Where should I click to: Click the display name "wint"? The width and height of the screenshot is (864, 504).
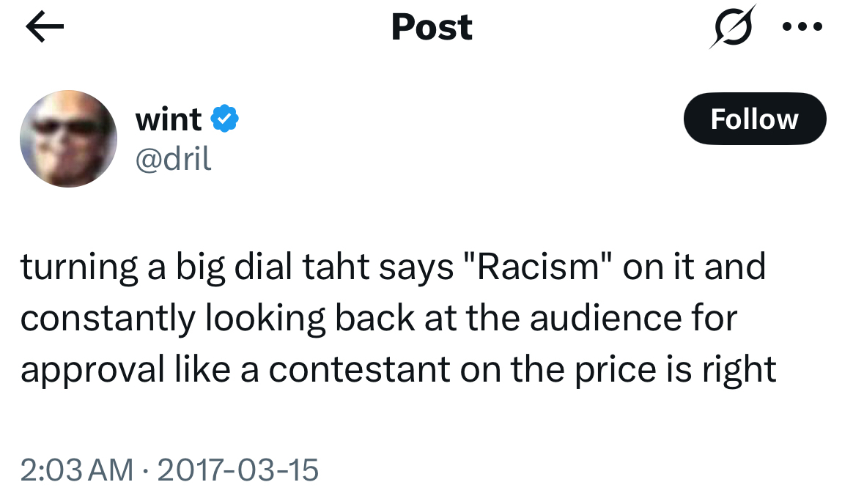pyautogui.click(x=169, y=119)
